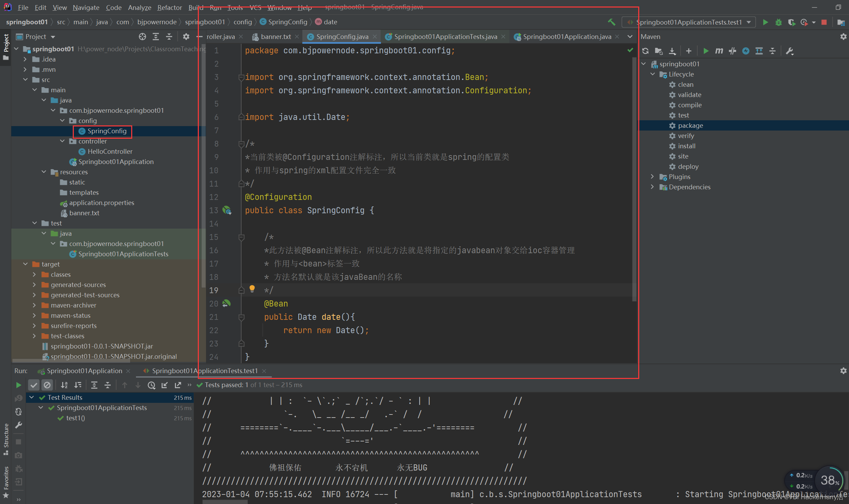849x504 pixels.
Task: Show hidden editor tabs chevron
Action: tap(630, 37)
